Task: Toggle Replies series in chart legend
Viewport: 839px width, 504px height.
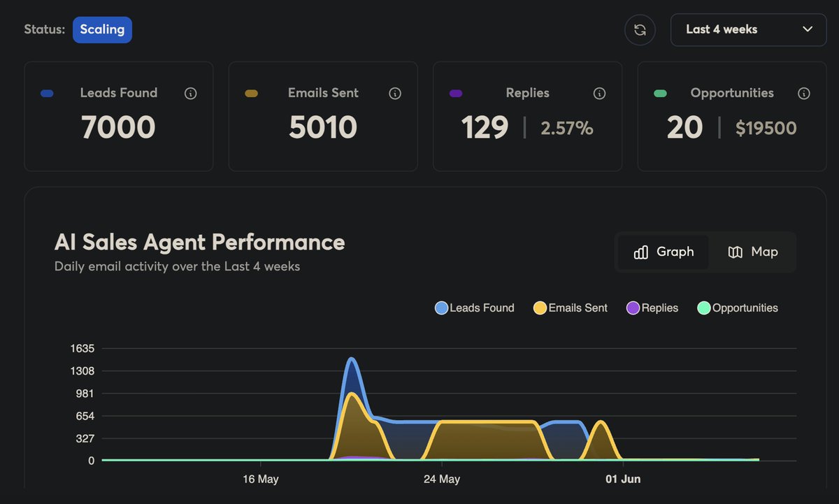Action: 652,308
